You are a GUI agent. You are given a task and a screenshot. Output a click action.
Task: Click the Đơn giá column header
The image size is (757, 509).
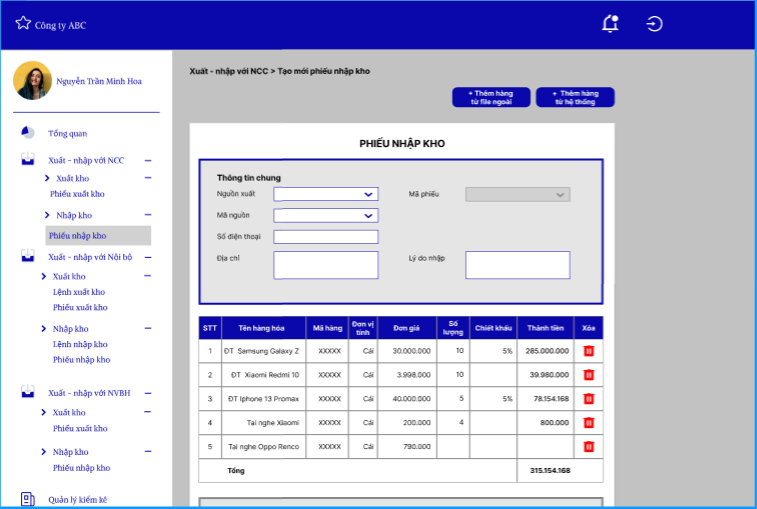pos(407,328)
